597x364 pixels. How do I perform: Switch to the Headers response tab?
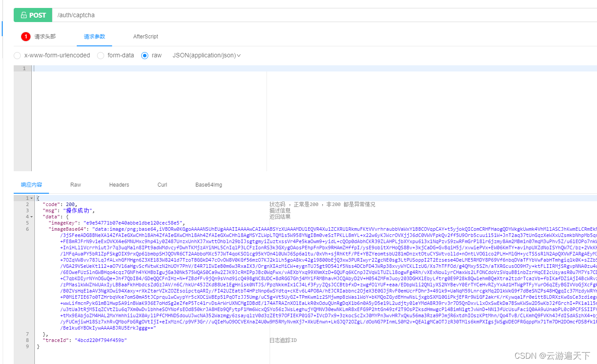point(119,184)
